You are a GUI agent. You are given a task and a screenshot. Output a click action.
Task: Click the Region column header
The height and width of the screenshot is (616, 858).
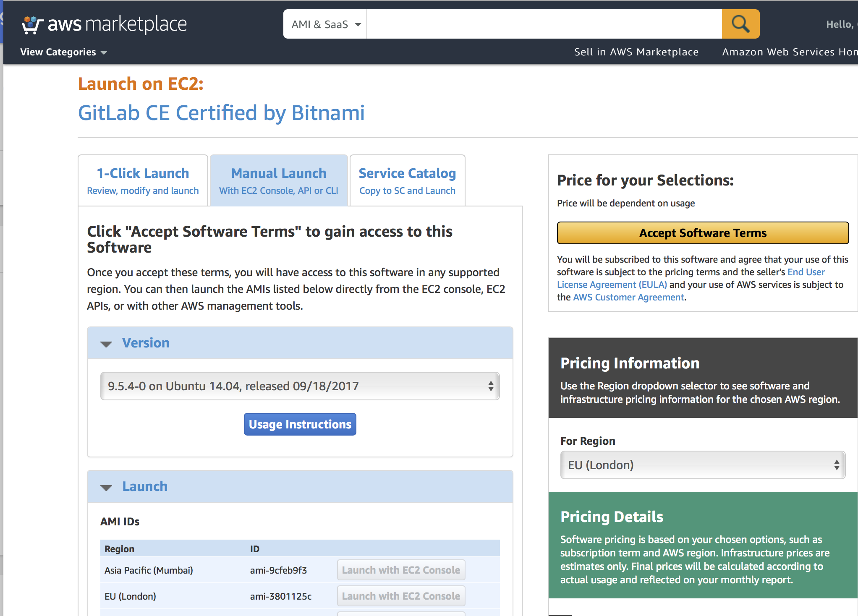click(119, 549)
